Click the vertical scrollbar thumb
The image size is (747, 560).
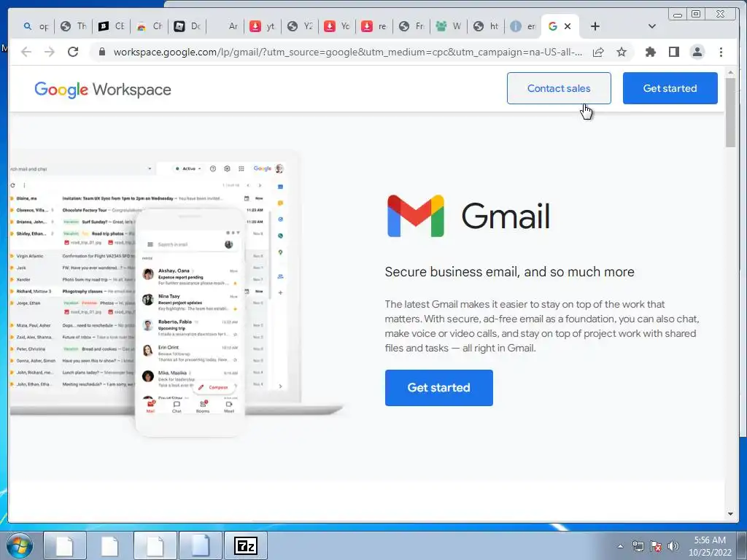(730, 112)
